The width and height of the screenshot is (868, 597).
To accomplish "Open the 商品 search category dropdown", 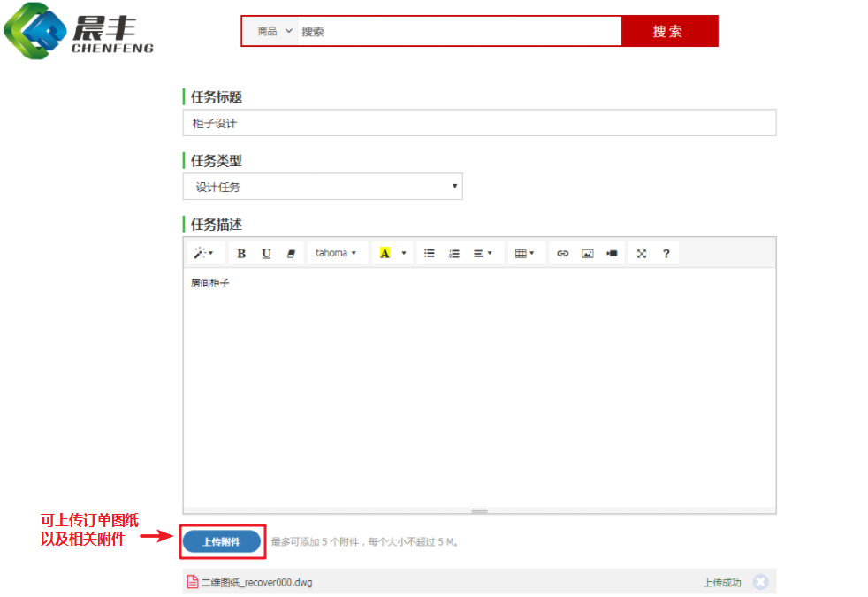I will (275, 32).
